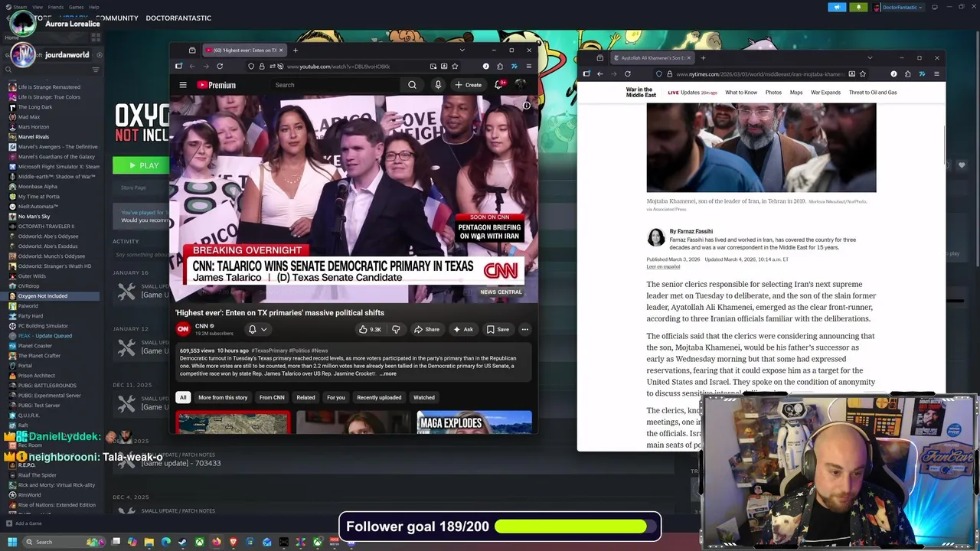Toggle CNN notification bell preference
Viewport: 980px width, 551px height.
[252, 330]
